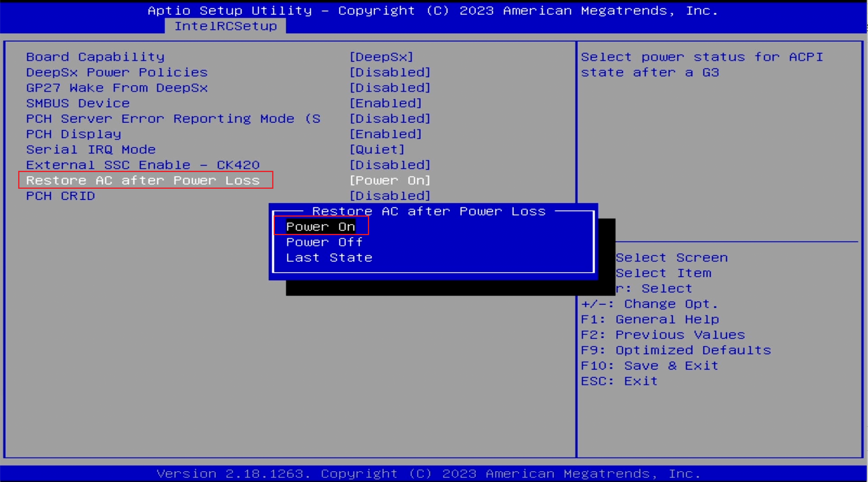Open PCH CRID [Disabled] value
This screenshot has width=868, height=482.
click(x=390, y=196)
